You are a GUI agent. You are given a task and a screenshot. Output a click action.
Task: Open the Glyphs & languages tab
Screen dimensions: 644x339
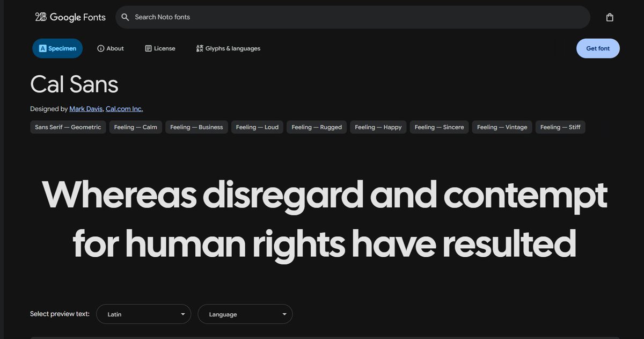[228, 48]
